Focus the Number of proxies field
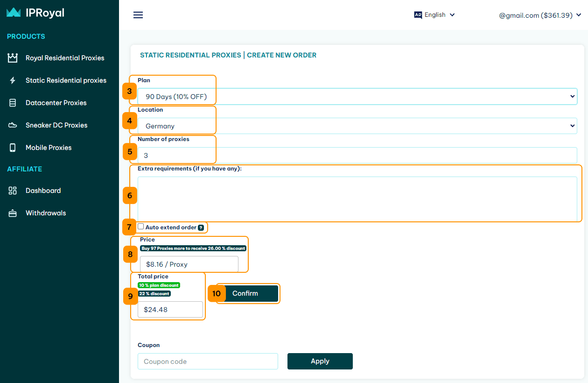The height and width of the screenshot is (383, 588). (357, 156)
